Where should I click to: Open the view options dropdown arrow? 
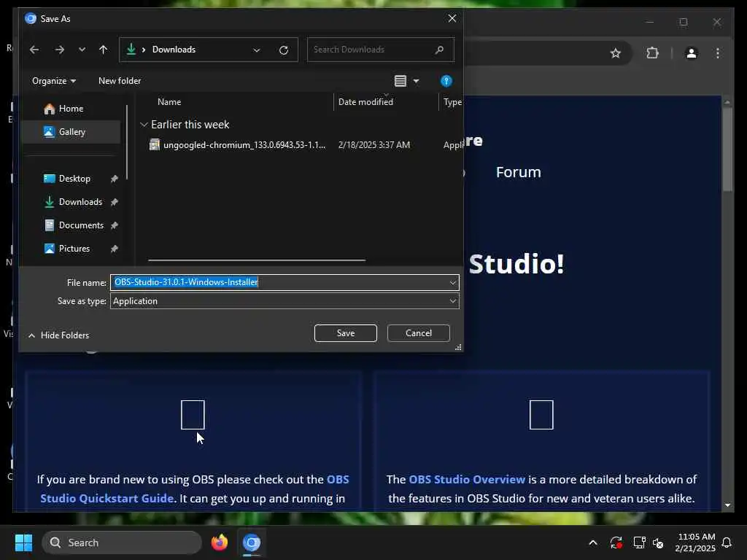click(x=417, y=82)
